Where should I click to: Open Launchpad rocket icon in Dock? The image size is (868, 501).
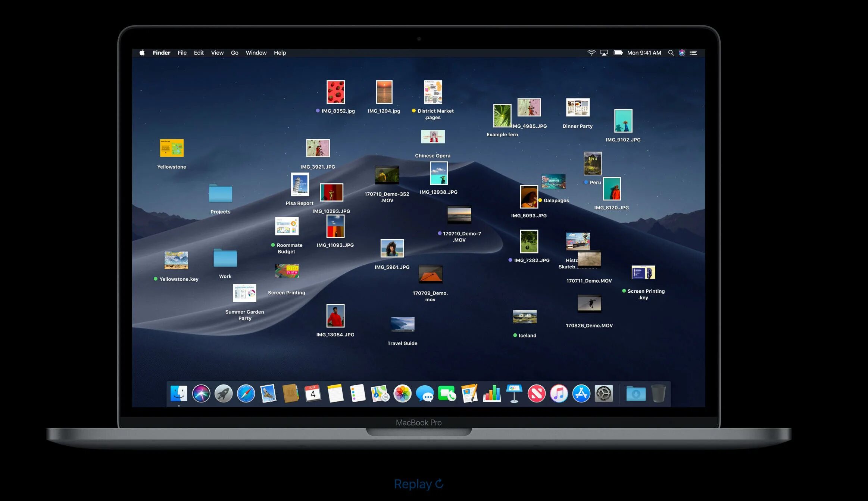[224, 393]
